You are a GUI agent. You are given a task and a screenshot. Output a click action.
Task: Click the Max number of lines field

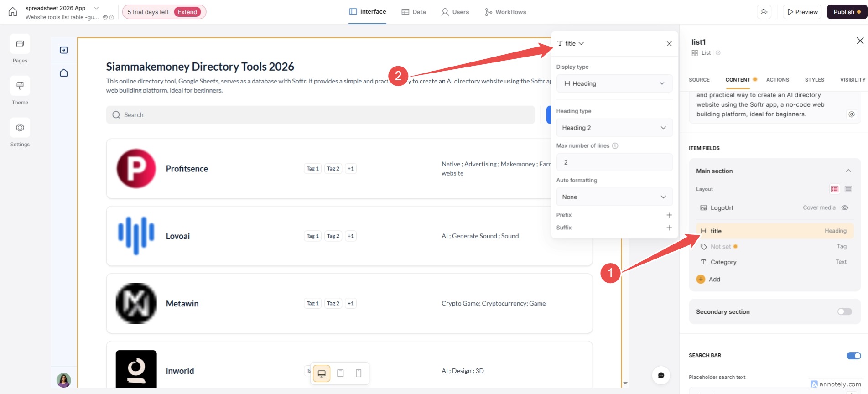[x=614, y=162]
